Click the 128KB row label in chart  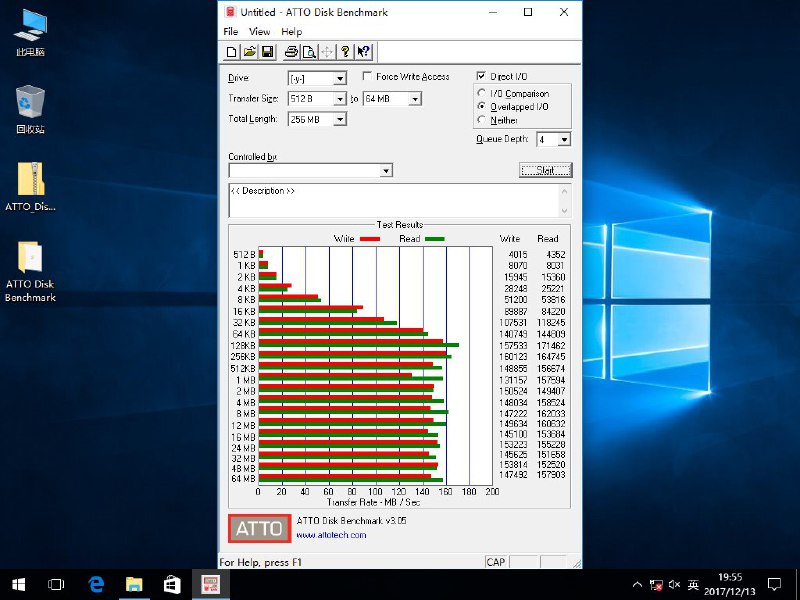tap(242, 345)
